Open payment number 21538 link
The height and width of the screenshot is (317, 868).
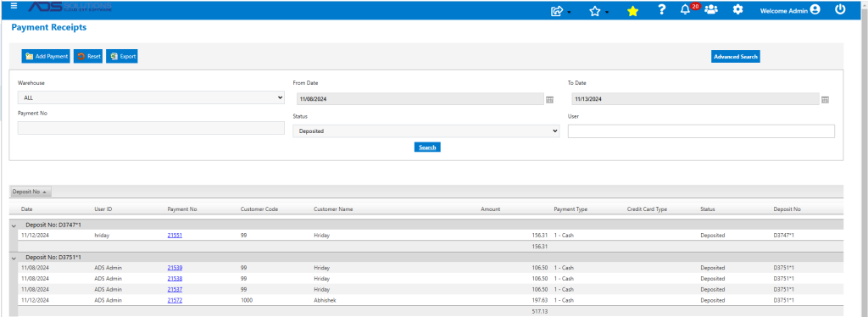[x=175, y=279]
